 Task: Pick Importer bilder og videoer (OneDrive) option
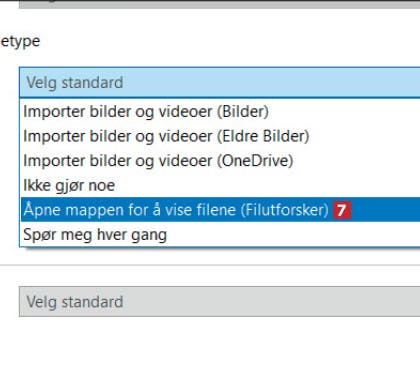[x=220, y=161]
